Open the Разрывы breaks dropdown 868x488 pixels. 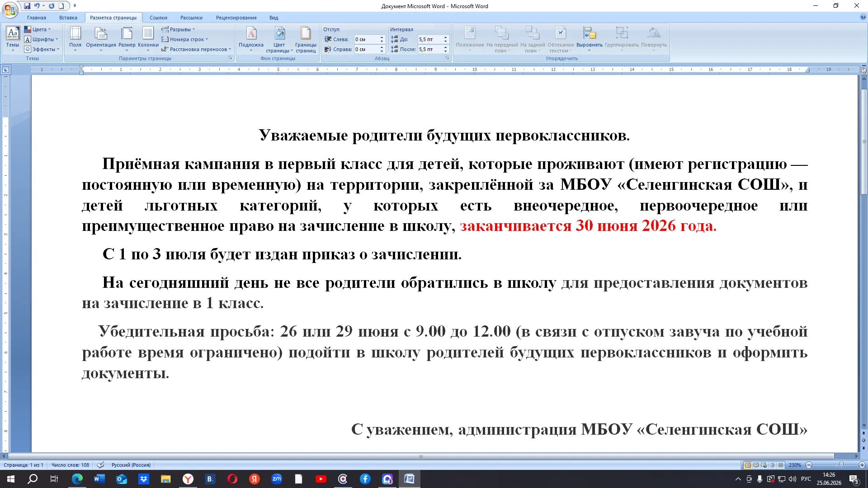pyautogui.click(x=178, y=29)
